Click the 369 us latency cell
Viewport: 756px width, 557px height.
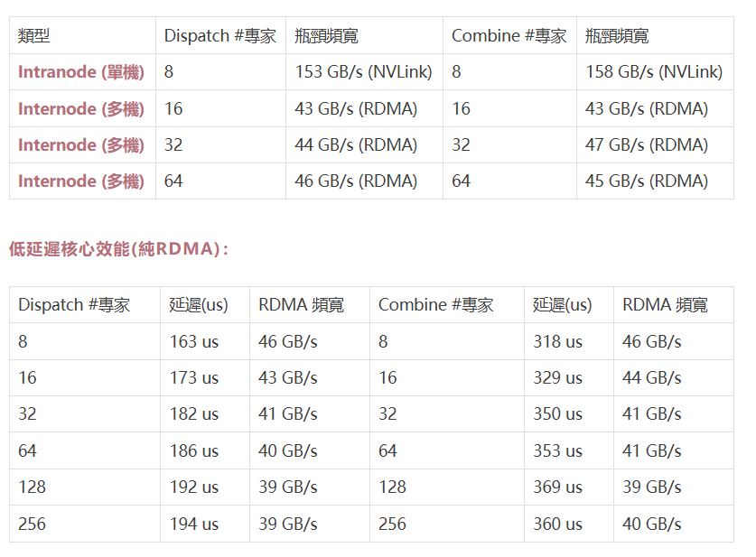(557, 487)
